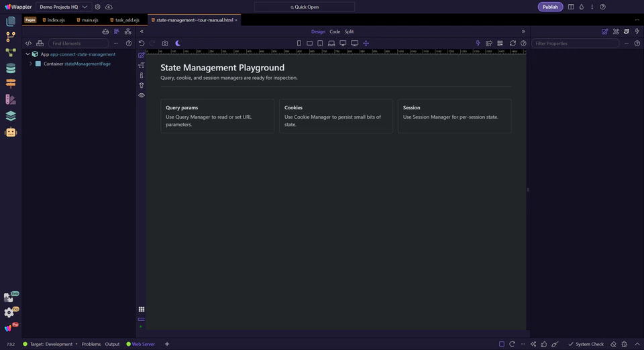The height and width of the screenshot is (350, 644).
Task: Open the Problems panel
Action: tap(91, 344)
